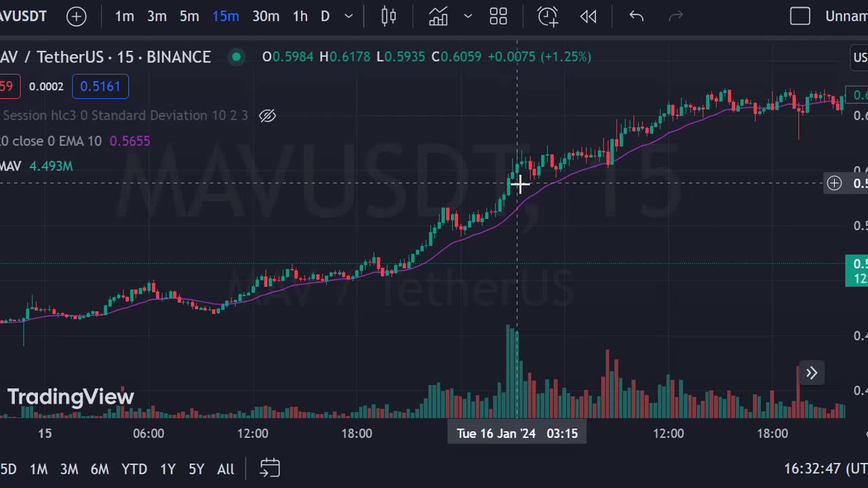
Task: Open the go-to-date calendar icon
Action: [270, 468]
